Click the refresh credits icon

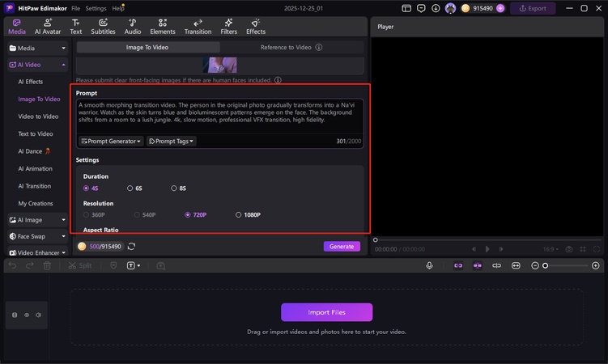pos(131,246)
